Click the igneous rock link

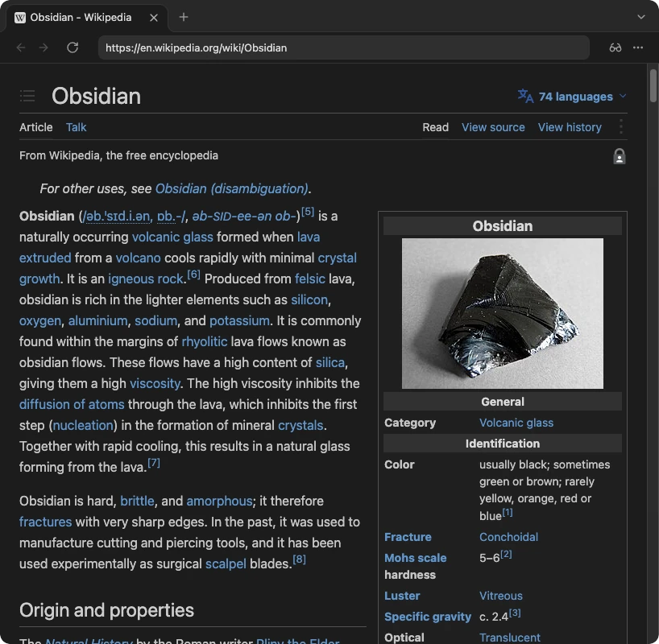pos(147,279)
